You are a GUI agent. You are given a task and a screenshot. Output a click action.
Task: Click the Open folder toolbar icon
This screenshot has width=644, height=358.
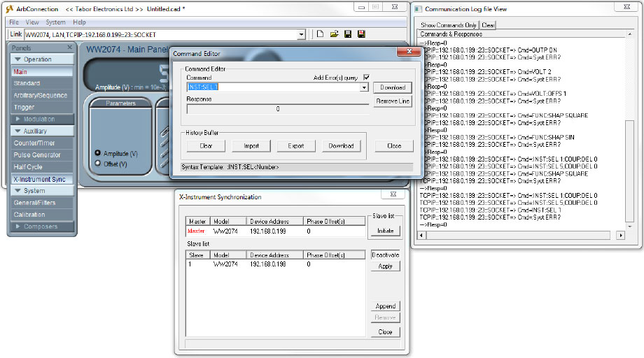pyautogui.click(x=334, y=34)
